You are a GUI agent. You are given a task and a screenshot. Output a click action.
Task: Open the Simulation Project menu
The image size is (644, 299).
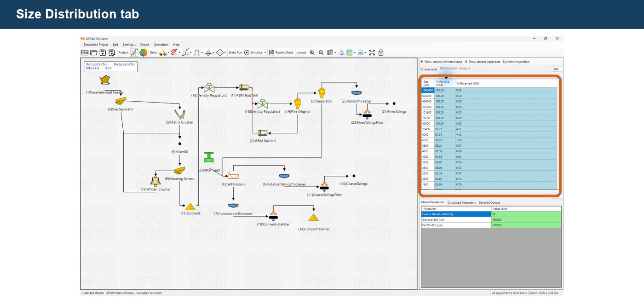96,45
